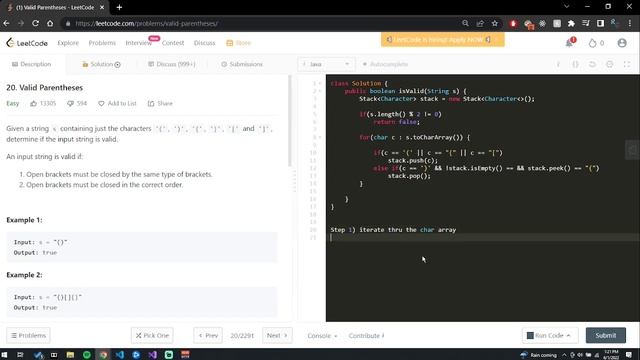Expand Run Code options arrow
Viewport: 640px width, 360px height.
tap(569, 336)
